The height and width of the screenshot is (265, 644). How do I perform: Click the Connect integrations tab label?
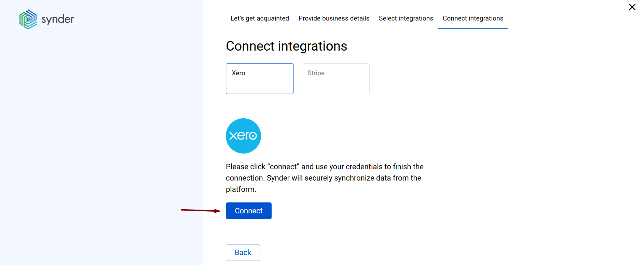[473, 18]
